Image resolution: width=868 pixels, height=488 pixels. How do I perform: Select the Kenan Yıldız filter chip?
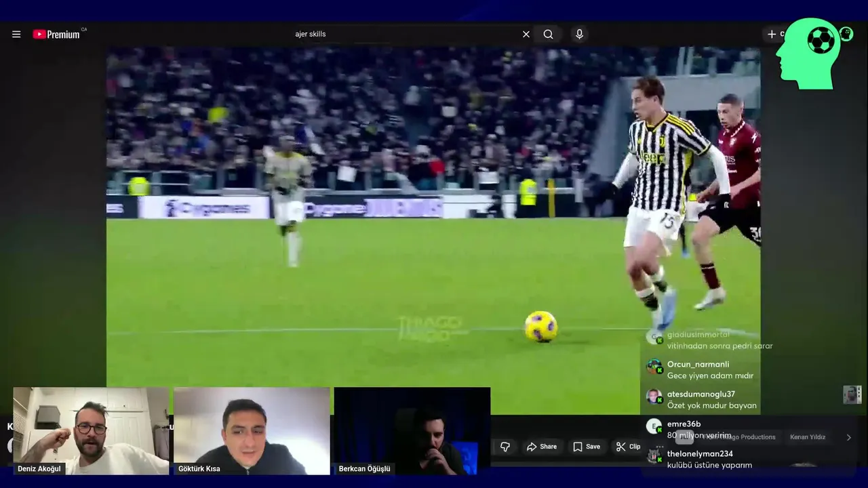tap(808, 437)
